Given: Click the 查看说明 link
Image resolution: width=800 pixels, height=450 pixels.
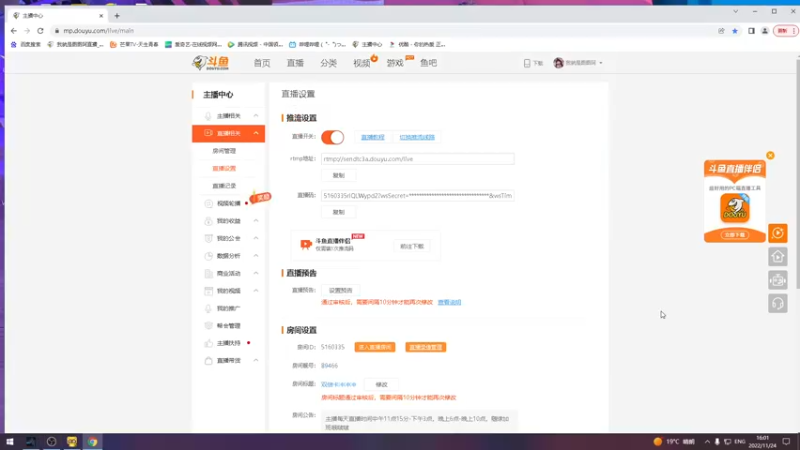Looking at the screenshot, I should tap(449, 303).
